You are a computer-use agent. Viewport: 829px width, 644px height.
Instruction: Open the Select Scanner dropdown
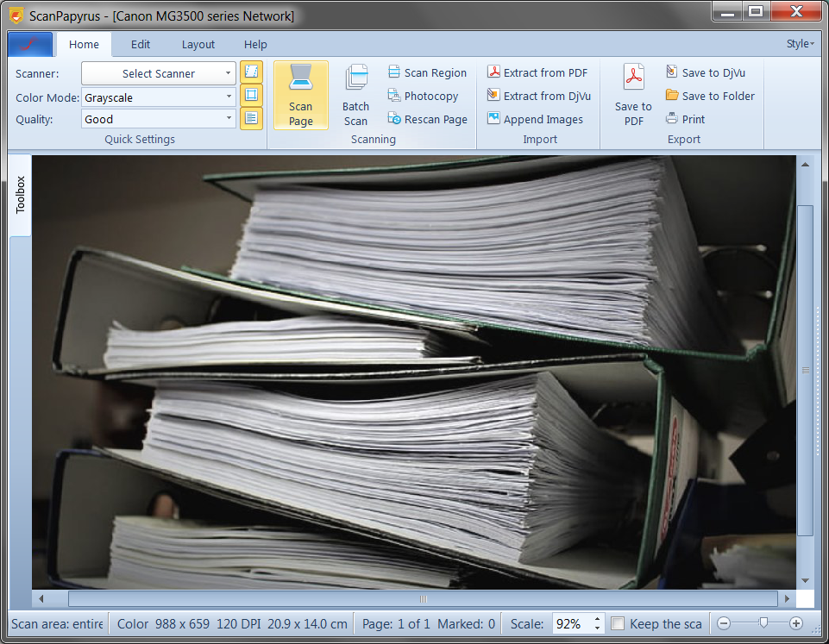click(159, 73)
